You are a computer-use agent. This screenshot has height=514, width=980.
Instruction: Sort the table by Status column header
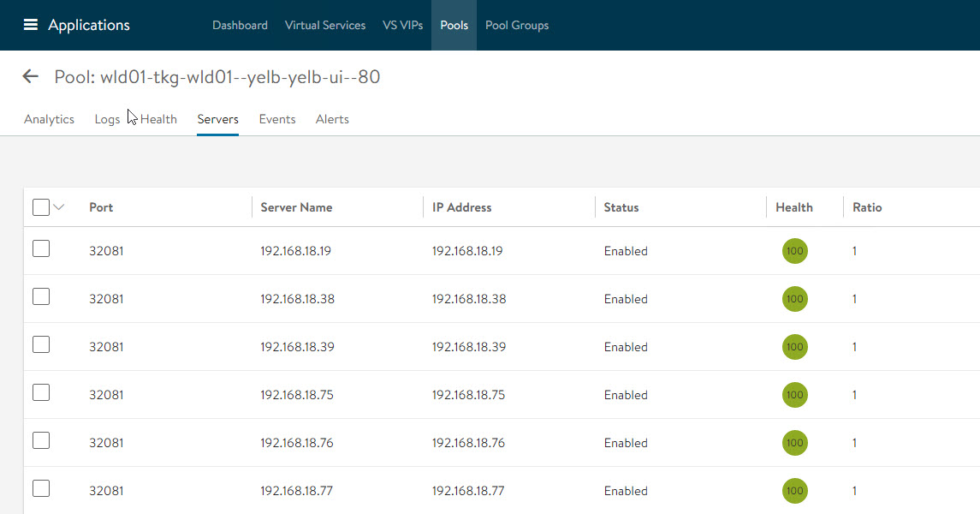[x=621, y=207]
